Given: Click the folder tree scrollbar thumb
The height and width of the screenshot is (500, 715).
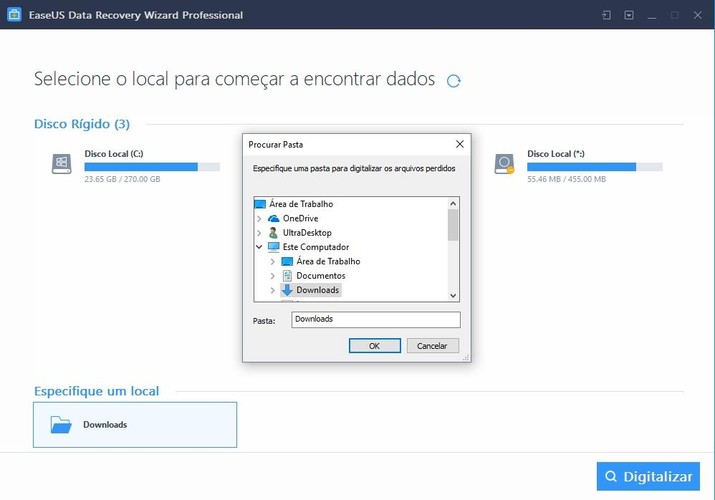Looking at the screenshot, I should (453, 225).
